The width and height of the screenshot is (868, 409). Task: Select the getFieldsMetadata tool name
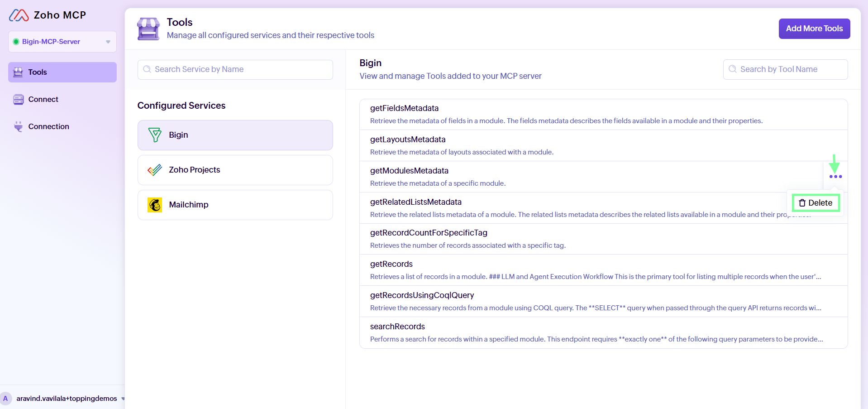[404, 108]
